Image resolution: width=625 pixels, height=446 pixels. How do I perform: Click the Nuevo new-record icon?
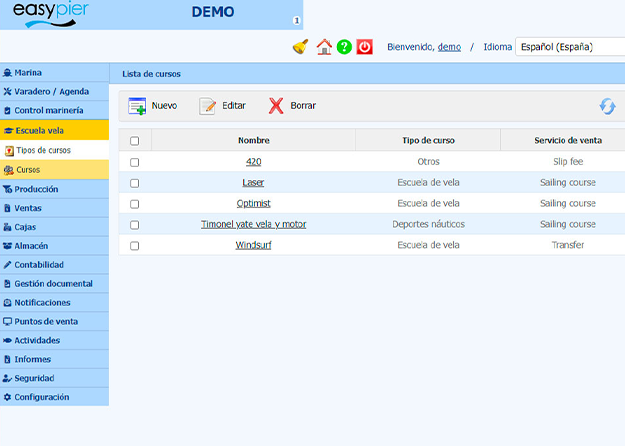pos(137,106)
